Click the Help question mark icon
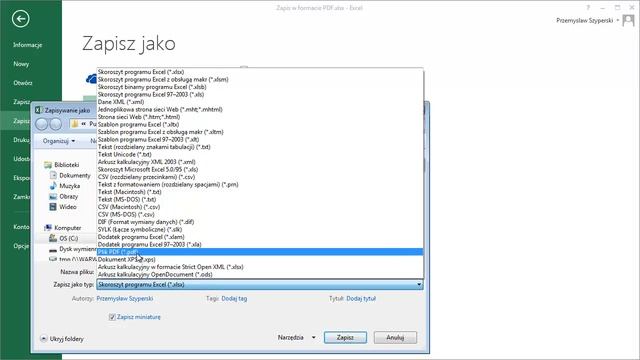This screenshot has width=640, height=360. pos(588,8)
